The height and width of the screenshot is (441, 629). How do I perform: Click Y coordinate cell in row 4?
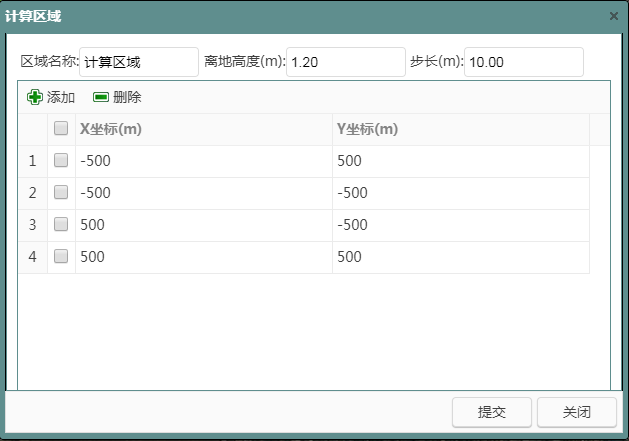(460, 257)
